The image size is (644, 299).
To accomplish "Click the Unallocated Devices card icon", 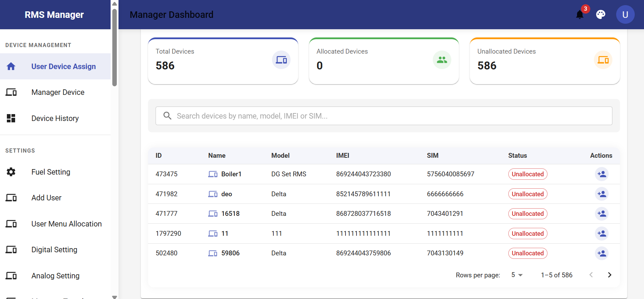I will coord(603,60).
